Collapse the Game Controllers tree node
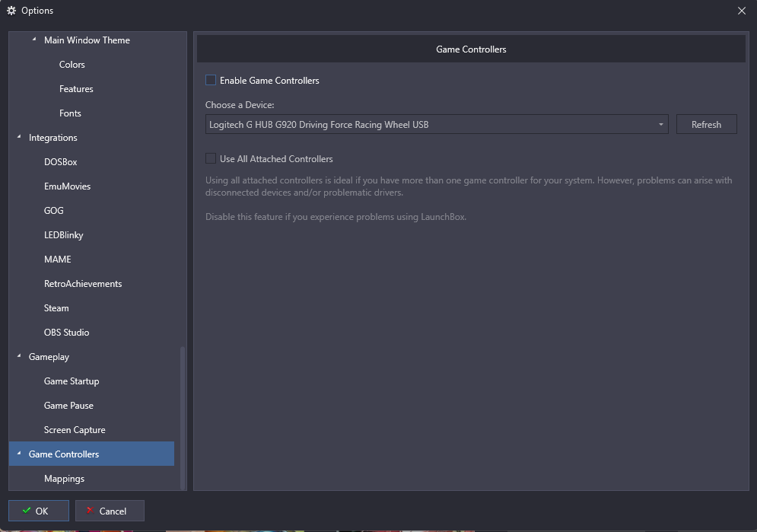757x532 pixels. coord(19,454)
